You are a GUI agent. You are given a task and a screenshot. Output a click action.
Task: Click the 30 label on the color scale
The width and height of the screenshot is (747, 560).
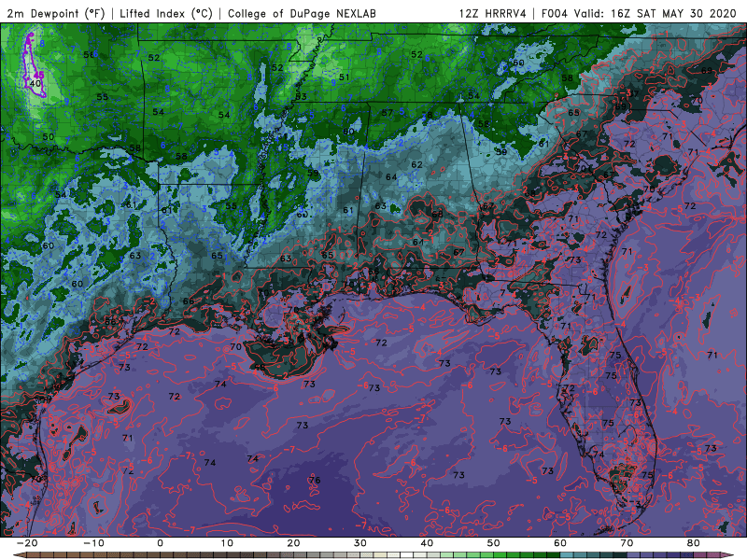pos(360,543)
